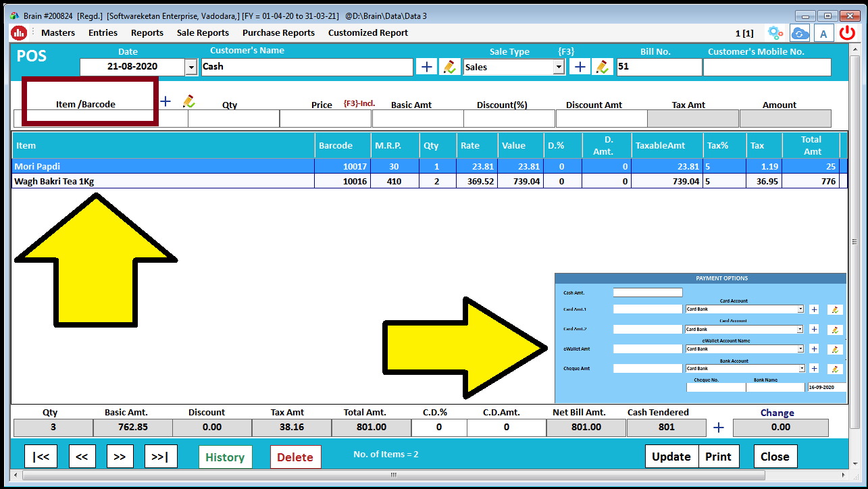Edit the customer with the pencil icon

click(x=449, y=66)
